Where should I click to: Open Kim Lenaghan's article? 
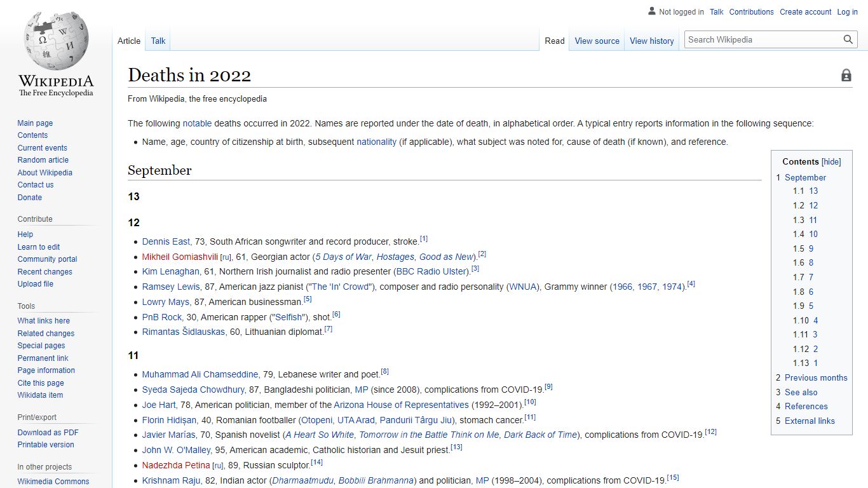tap(170, 271)
